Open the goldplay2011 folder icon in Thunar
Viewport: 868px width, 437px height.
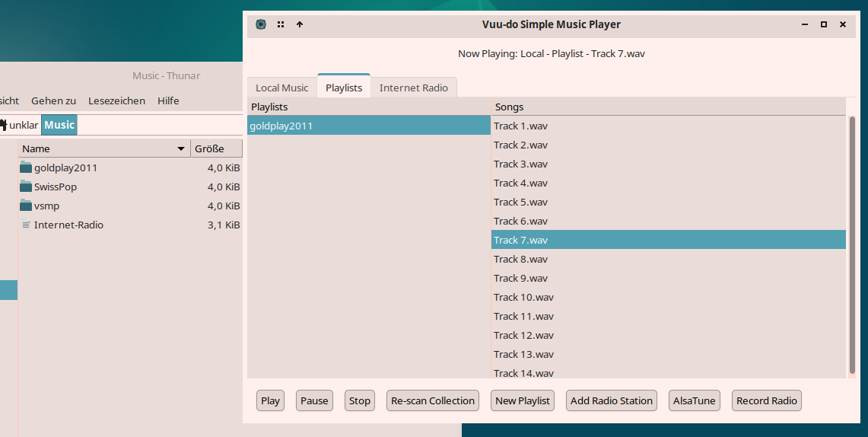(x=25, y=167)
